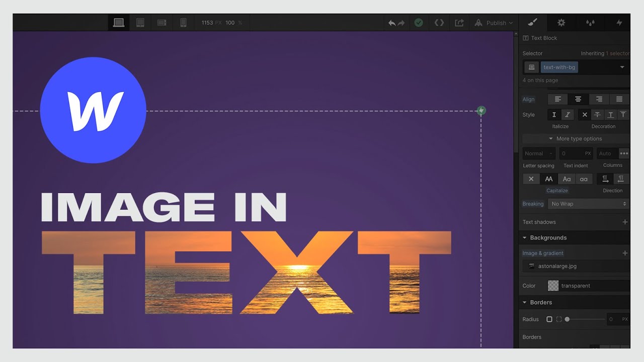The width and height of the screenshot is (644, 362).
Task: Switch to desktop breakpoint view
Action: [119, 23]
